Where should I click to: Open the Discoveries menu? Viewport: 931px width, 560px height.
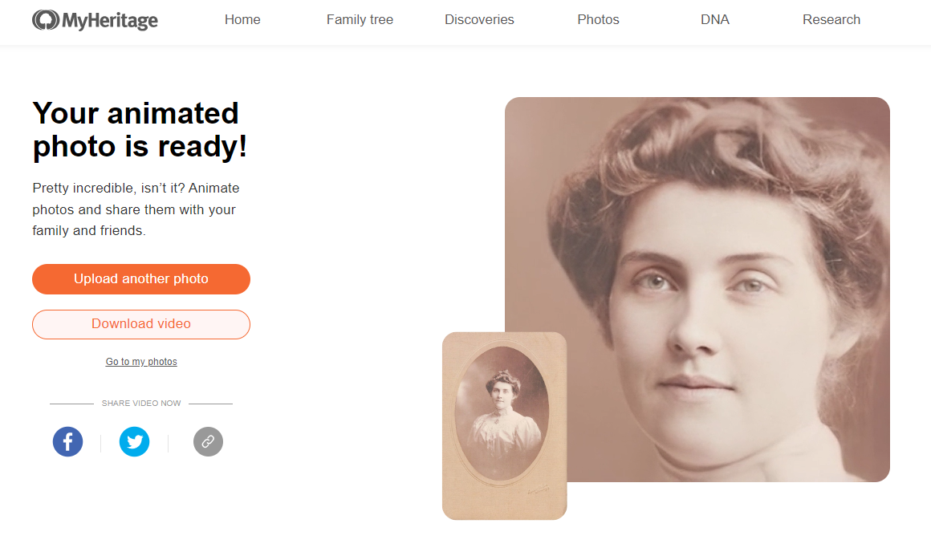479,20
